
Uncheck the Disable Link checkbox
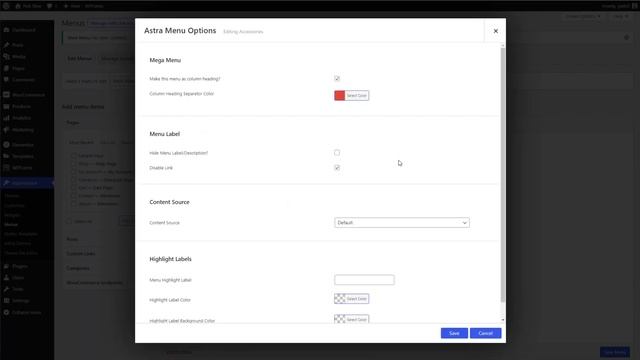[337, 168]
